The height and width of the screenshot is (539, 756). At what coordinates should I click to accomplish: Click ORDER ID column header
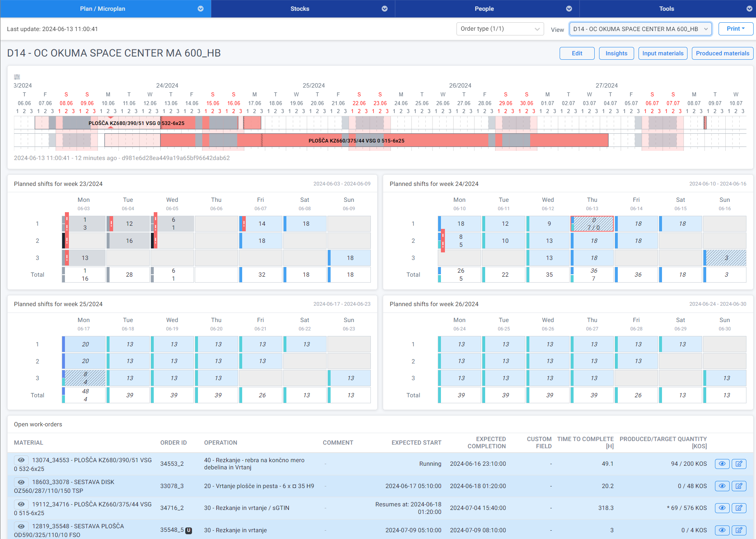(x=173, y=443)
